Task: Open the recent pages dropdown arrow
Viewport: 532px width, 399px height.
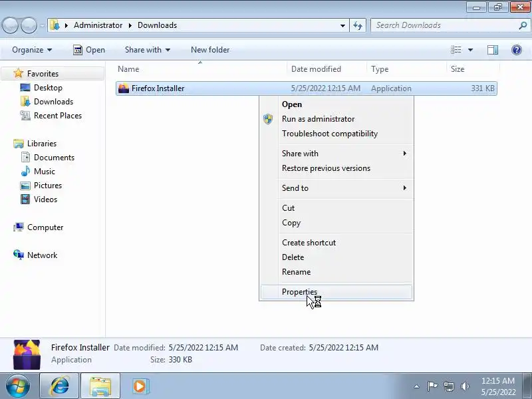Action: coord(43,25)
